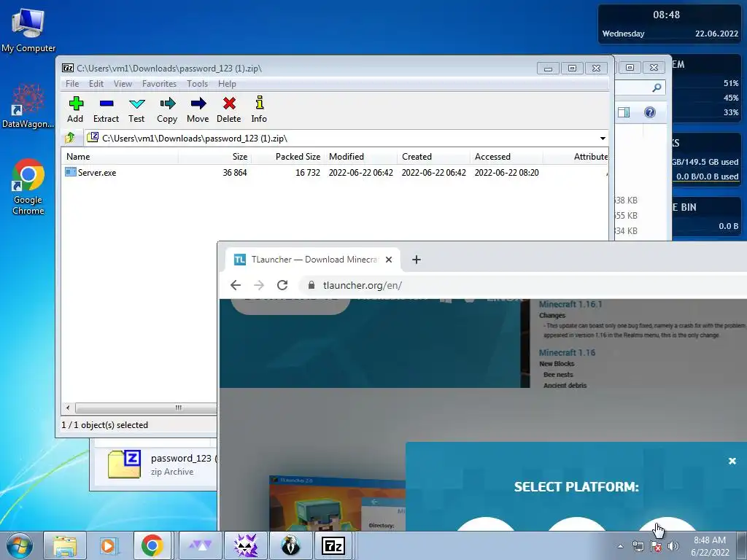The image size is (747, 560).
Task: Click the TLauncher screenshot thumbnail
Action: [337, 503]
